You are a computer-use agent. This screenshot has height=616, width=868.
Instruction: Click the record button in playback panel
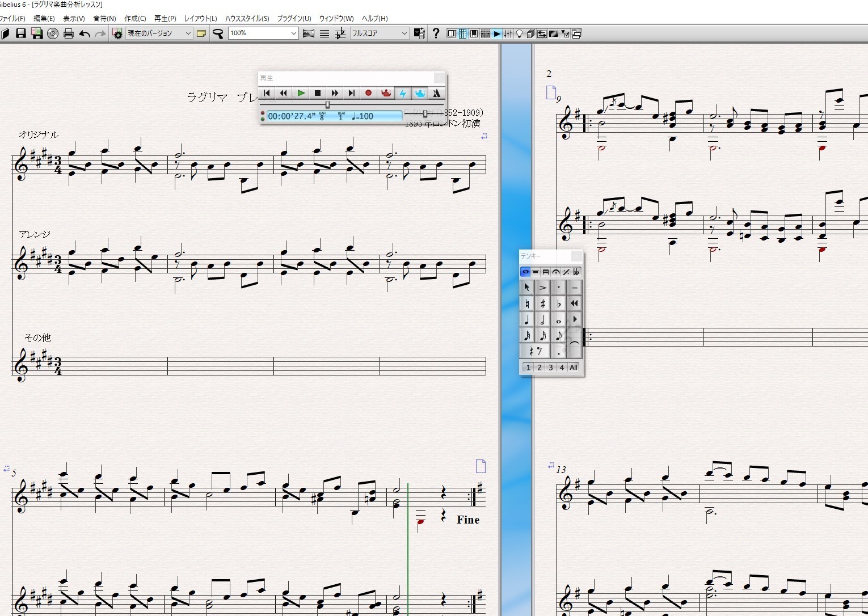(x=368, y=93)
